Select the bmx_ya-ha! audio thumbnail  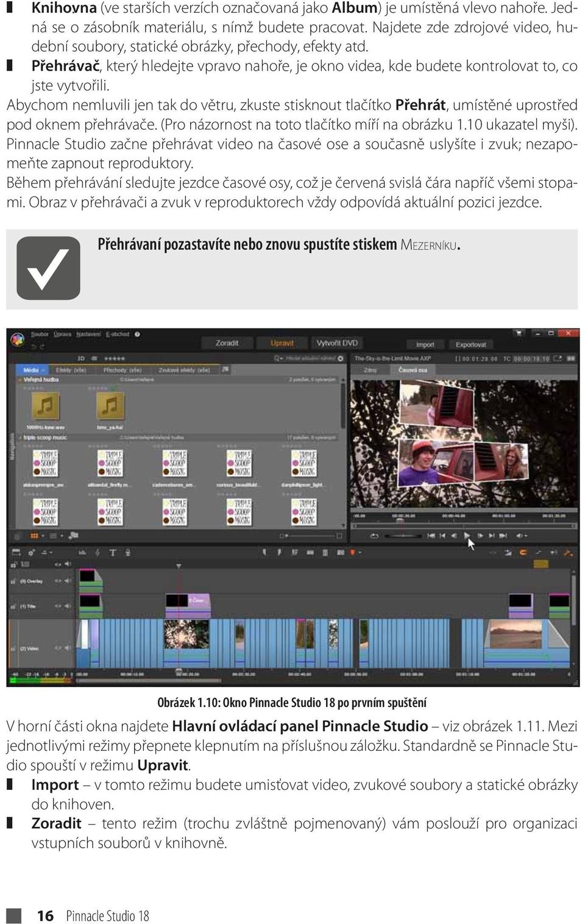tap(110, 405)
